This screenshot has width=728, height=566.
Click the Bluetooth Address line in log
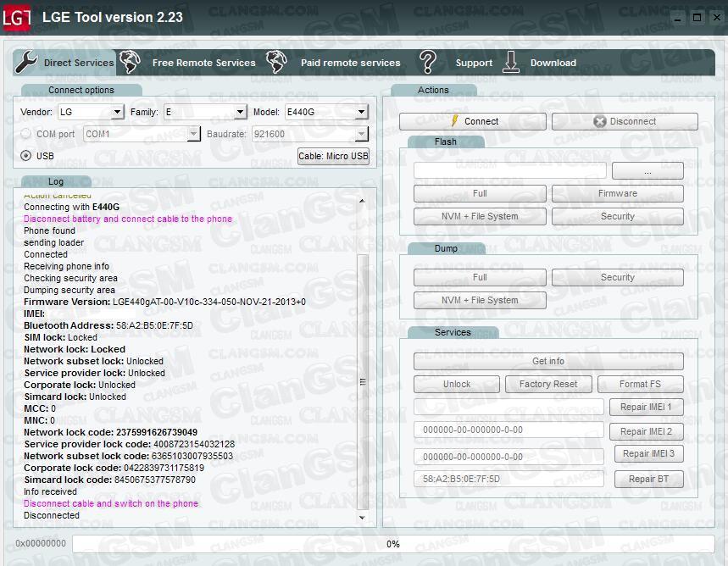(x=108, y=325)
